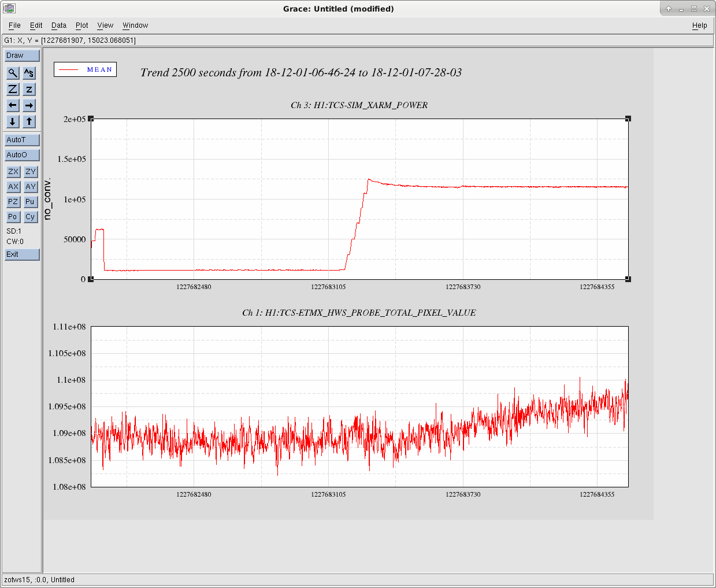Click the Pu pop-up stack button
Screen dimensions: 716x588
point(30,202)
